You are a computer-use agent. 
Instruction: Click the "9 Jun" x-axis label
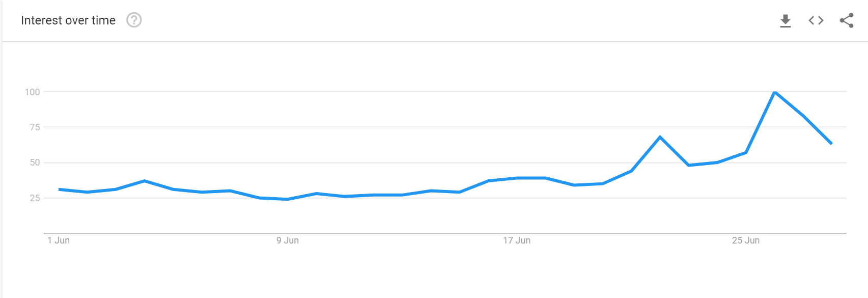288,240
